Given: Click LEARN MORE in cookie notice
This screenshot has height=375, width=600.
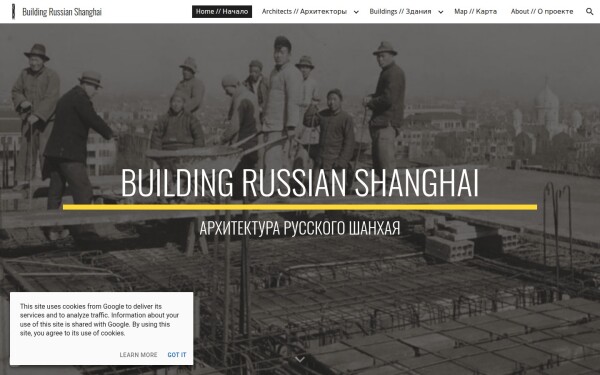Looking at the screenshot, I should pos(138,355).
